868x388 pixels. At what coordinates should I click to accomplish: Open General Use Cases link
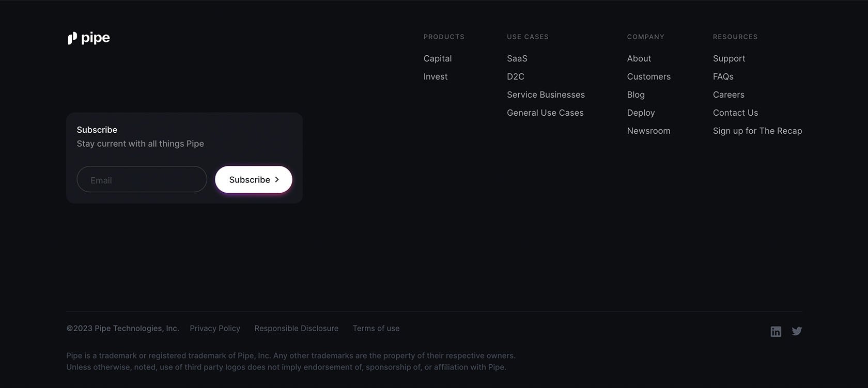coord(545,113)
